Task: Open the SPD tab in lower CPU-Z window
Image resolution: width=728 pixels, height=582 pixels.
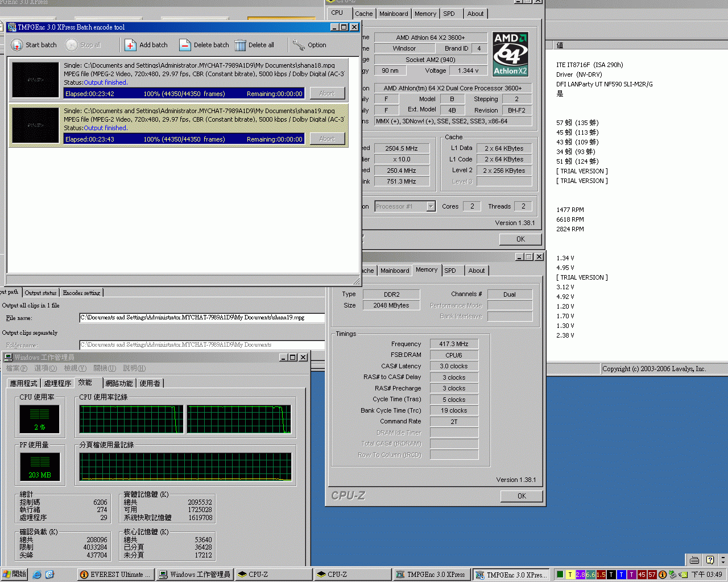Action: click(450, 271)
